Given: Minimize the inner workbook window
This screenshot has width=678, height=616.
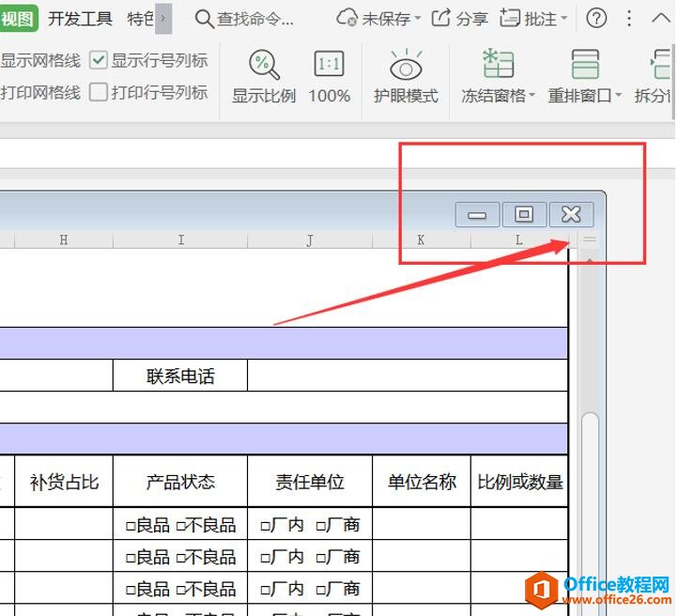Looking at the screenshot, I should coord(477,214).
